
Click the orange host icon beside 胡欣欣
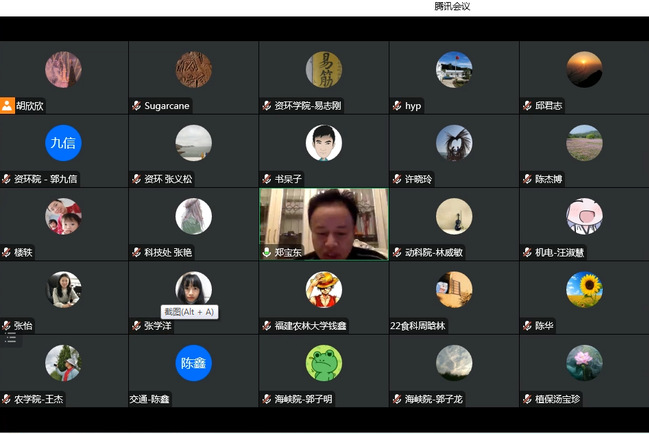(8, 105)
